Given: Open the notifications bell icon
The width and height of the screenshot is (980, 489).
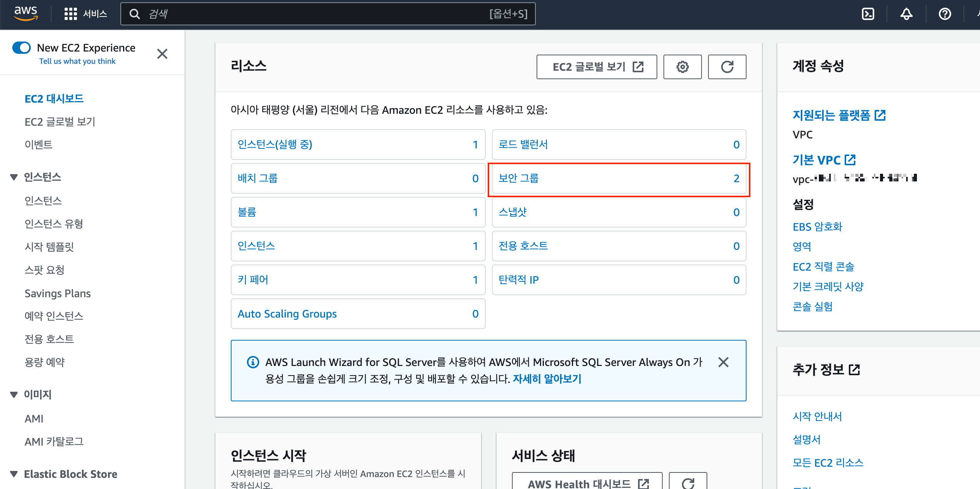Looking at the screenshot, I should click(x=906, y=14).
